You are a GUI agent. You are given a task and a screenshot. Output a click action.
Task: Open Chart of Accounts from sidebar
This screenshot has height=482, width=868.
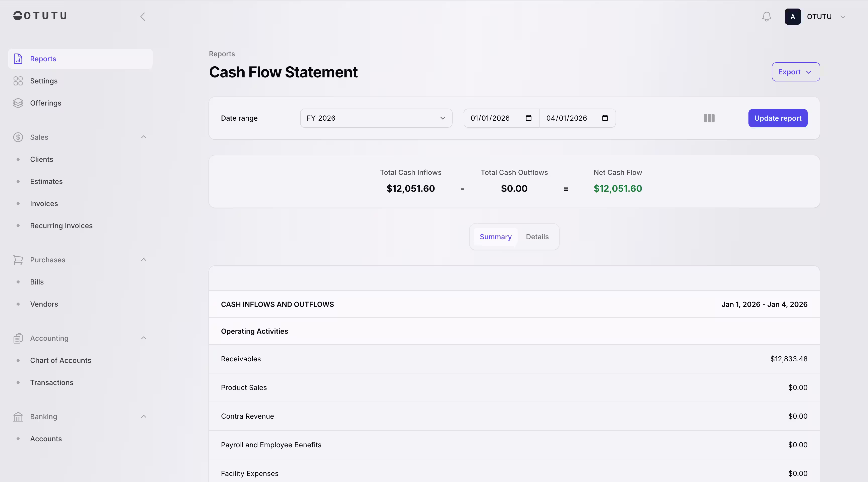tap(61, 360)
